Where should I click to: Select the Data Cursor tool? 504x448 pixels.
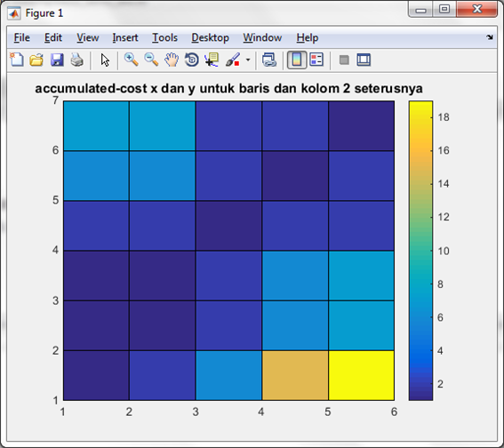212,60
